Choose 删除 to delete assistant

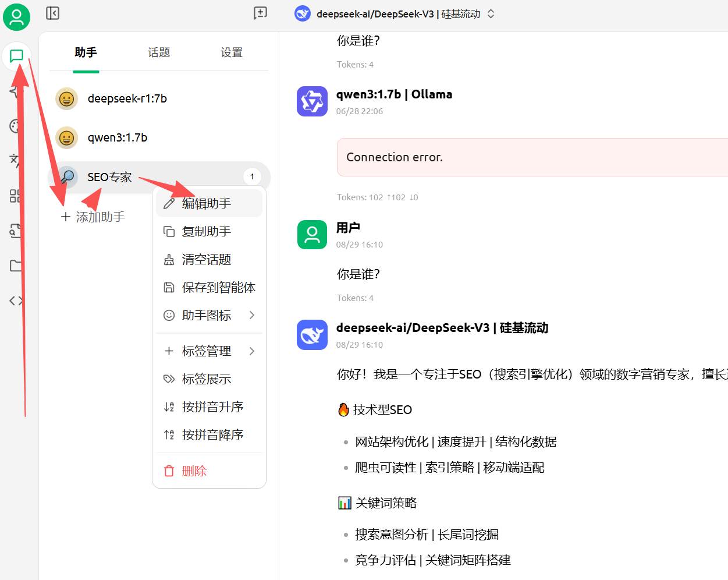(209, 471)
